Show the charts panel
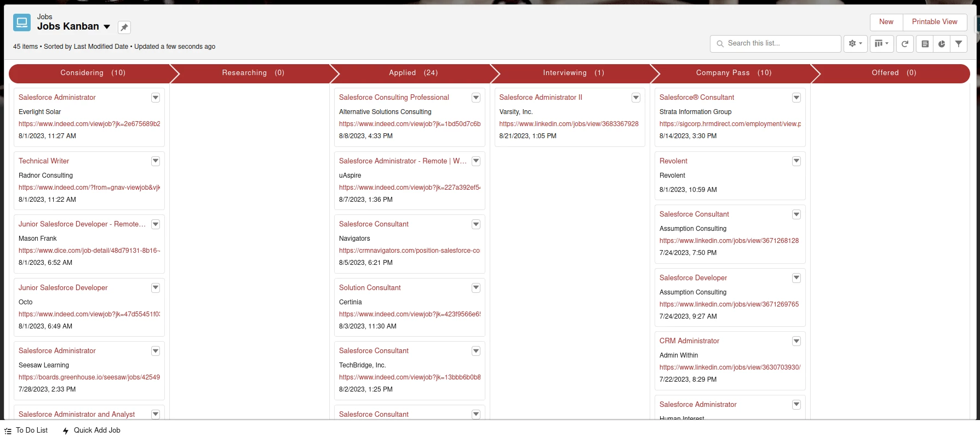 tap(942, 43)
